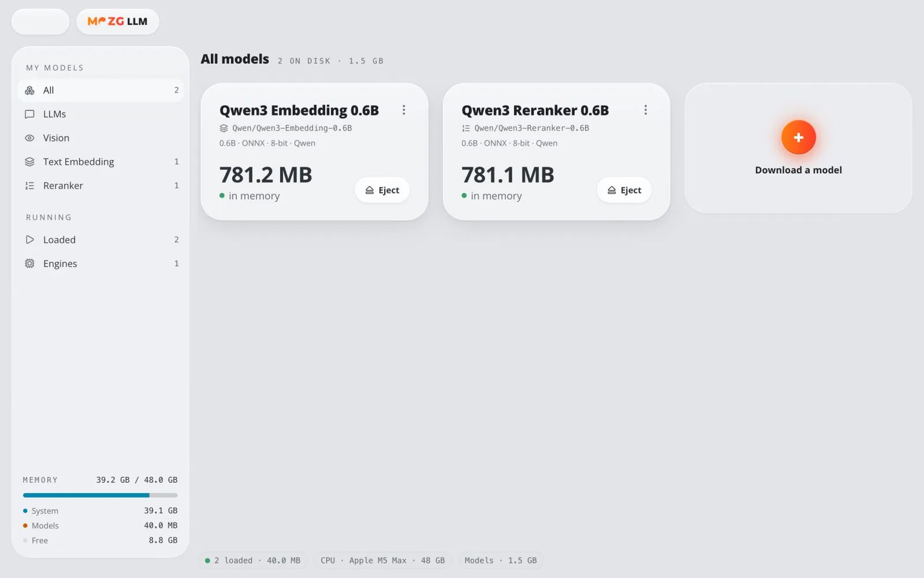
Task: Click the orange plus download icon
Action: tap(798, 138)
